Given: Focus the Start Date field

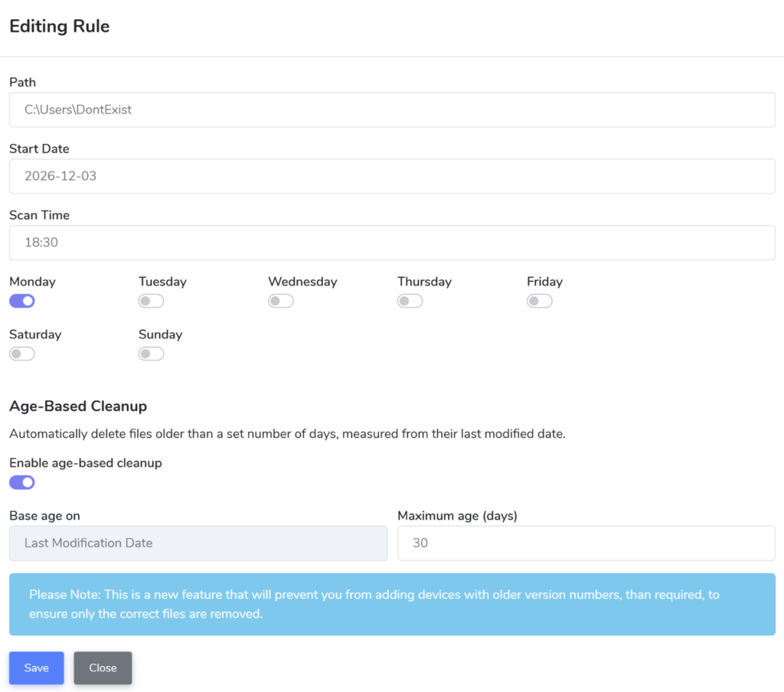Looking at the screenshot, I should [392, 176].
